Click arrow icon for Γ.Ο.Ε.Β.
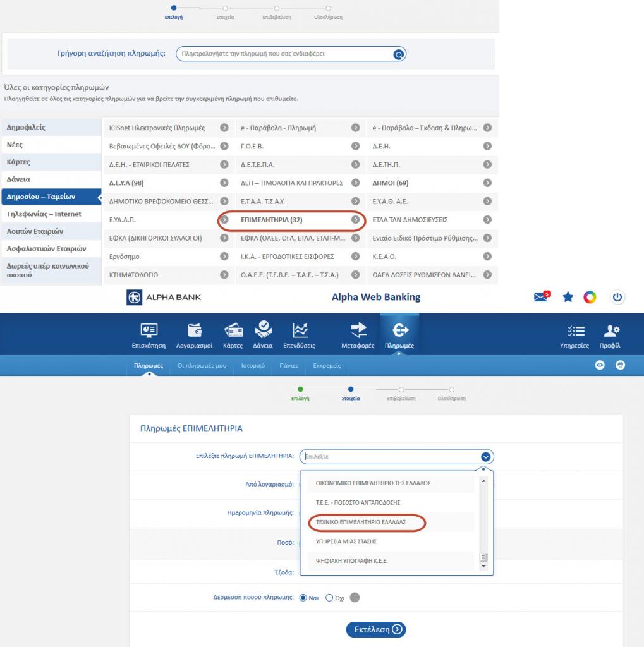 pyautogui.click(x=355, y=146)
